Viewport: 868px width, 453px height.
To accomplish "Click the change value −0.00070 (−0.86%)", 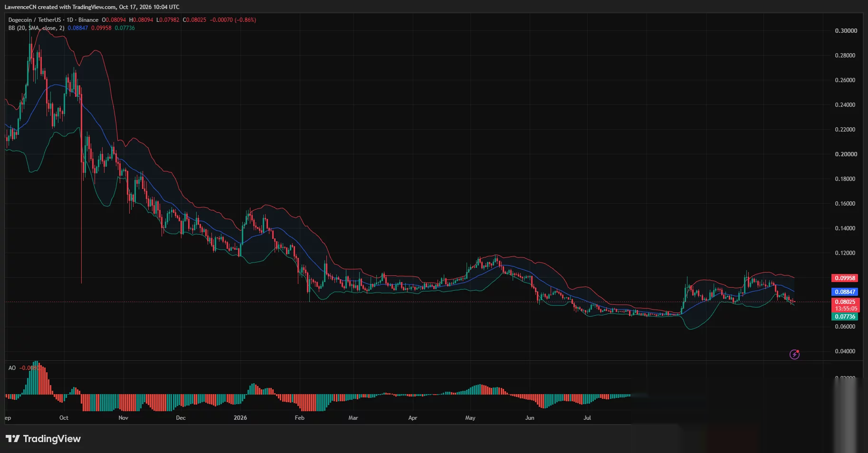I will [x=233, y=20].
